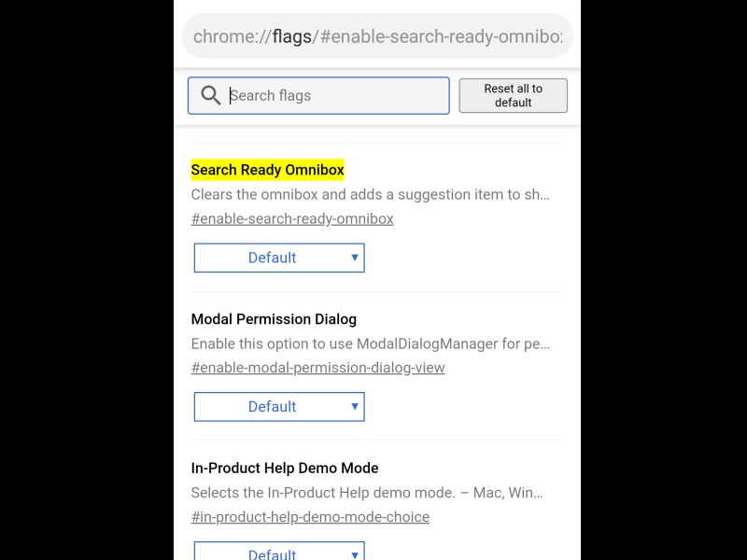Viewport: 747px width, 560px height.
Task: Select the highlighted Search Ready Omnibox heading
Action: click(x=267, y=170)
